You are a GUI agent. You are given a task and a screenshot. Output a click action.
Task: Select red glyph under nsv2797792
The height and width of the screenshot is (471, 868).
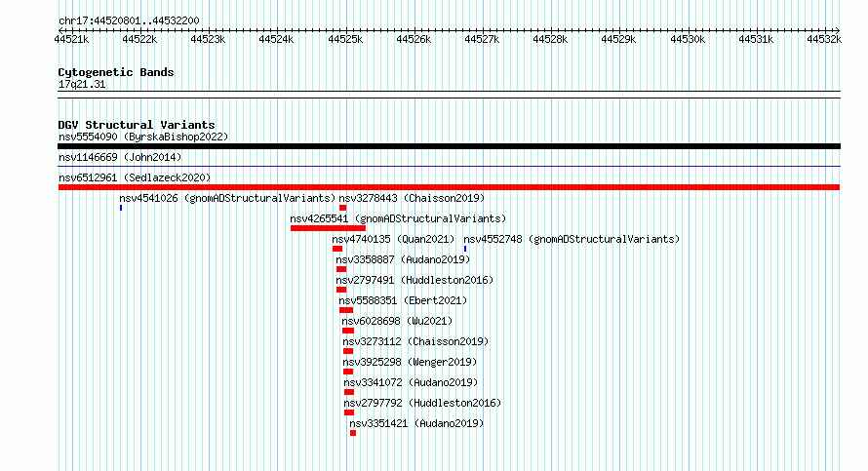point(349,412)
